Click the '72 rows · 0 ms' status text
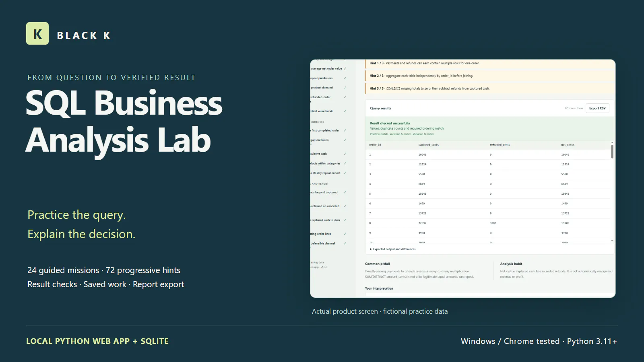 coord(574,108)
